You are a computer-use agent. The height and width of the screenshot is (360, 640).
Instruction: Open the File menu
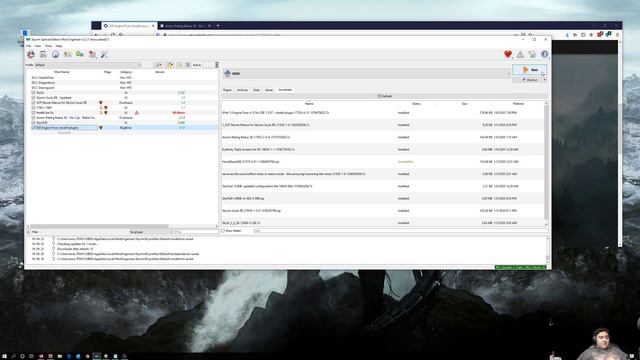[x=29, y=46]
